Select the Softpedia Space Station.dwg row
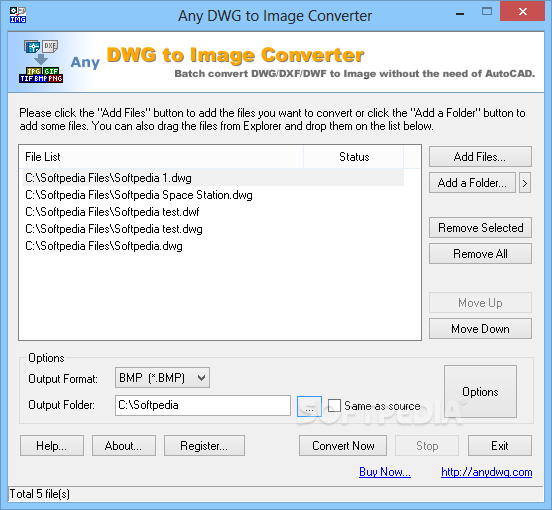 pyautogui.click(x=213, y=195)
